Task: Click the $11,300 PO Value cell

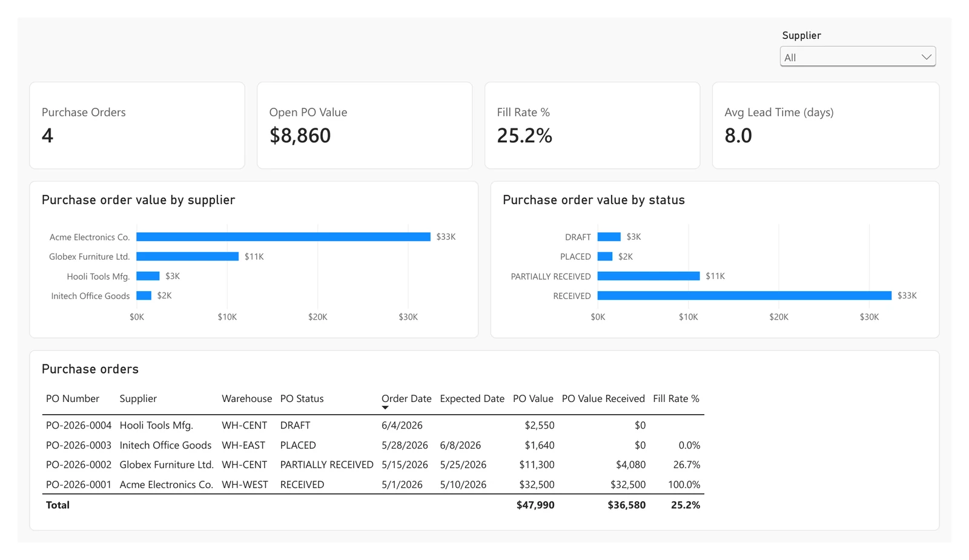Action: pos(537,465)
